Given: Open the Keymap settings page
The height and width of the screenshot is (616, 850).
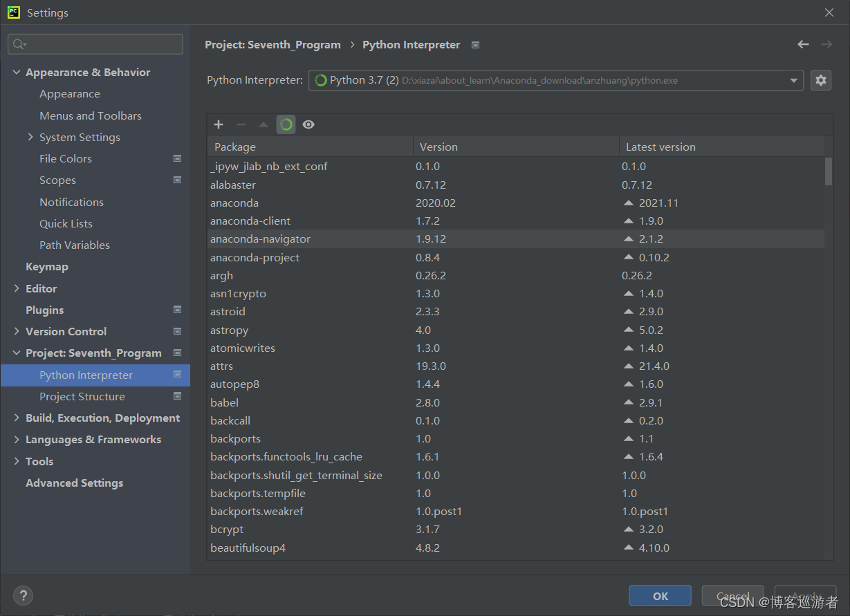Looking at the screenshot, I should 47,266.
